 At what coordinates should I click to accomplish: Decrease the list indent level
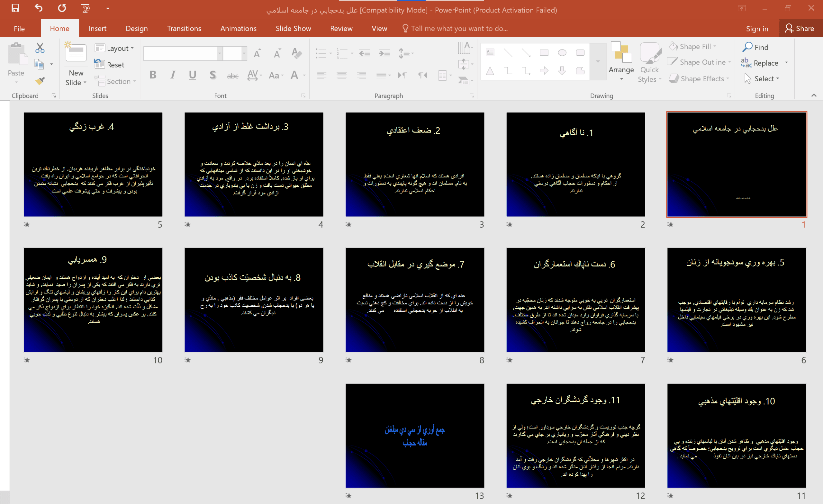coord(365,53)
